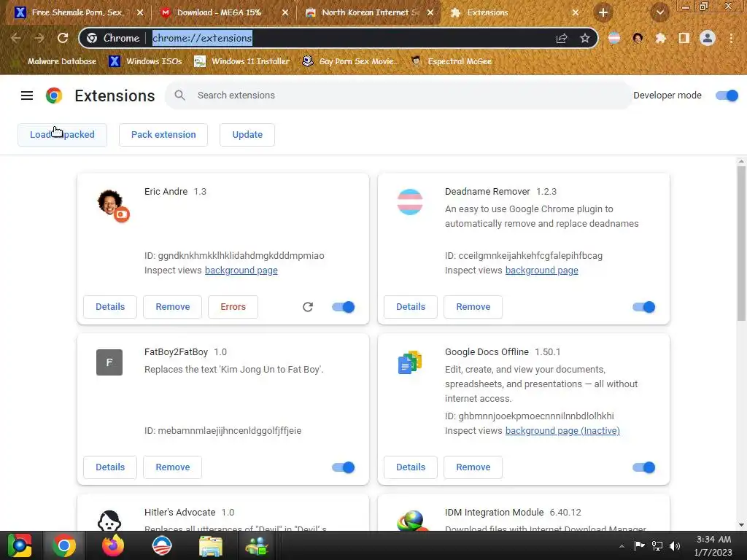Viewport: 747px width, 560px height.
Task: Bookmark this tab with the star
Action: pyautogui.click(x=585, y=38)
